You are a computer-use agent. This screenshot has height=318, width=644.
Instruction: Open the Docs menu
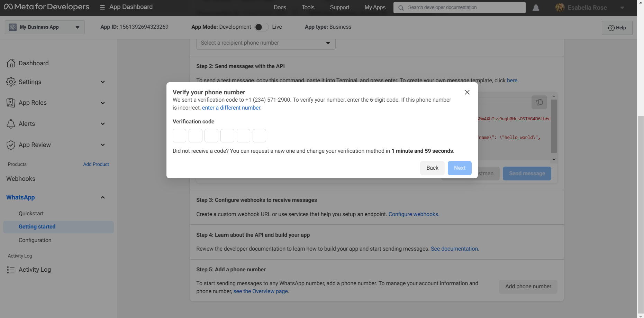tap(280, 7)
